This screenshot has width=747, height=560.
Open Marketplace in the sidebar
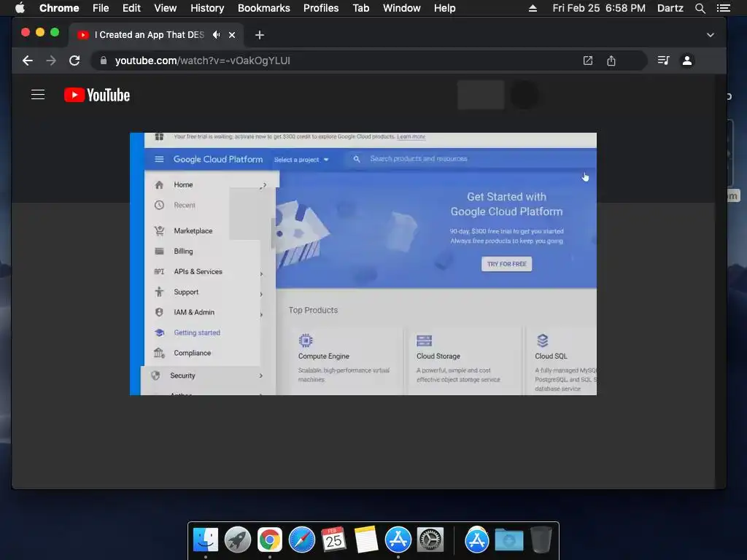coord(193,231)
